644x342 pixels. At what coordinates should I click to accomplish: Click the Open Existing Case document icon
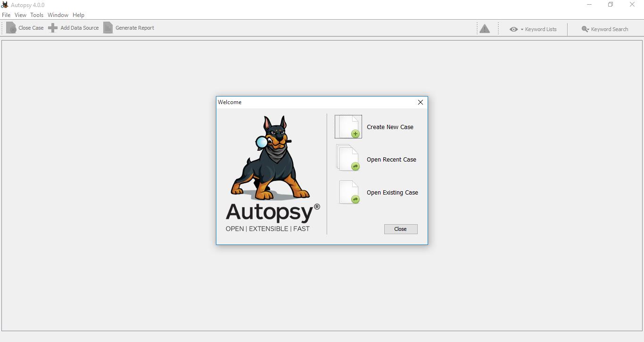(x=349, y=192)
